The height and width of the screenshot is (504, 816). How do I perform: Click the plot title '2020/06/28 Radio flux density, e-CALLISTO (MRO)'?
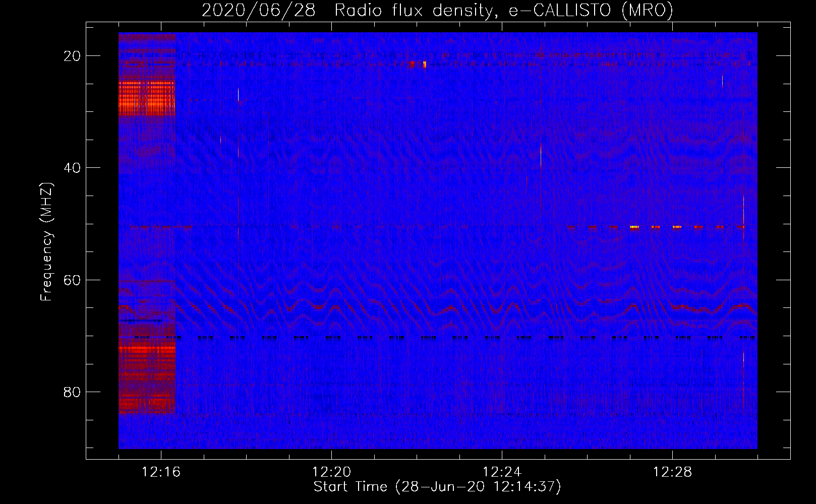point(437,10)
